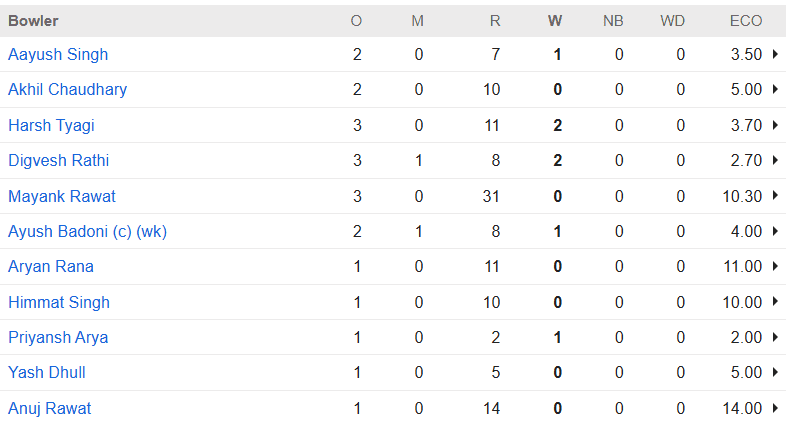Image resolution: width=786 pixels, height=429 pixels.
Task: Click the bold W wickets column header
Action: [x=556, y=20]
